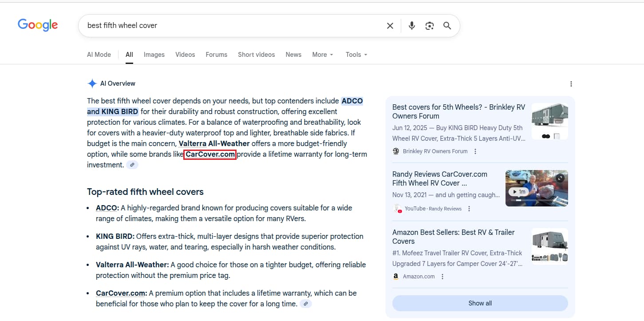
Task: Click the AI Overview sparkle icon
Action: tap(92, 83)
